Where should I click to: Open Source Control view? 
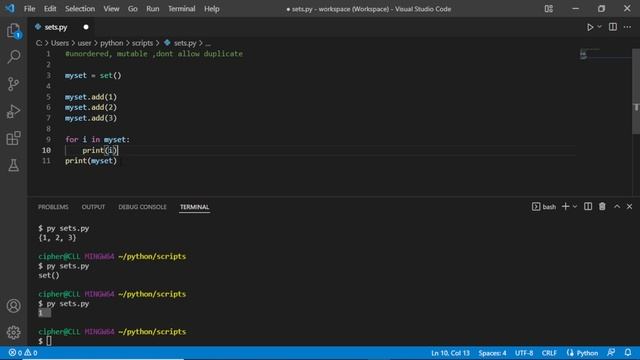(13, 84)
